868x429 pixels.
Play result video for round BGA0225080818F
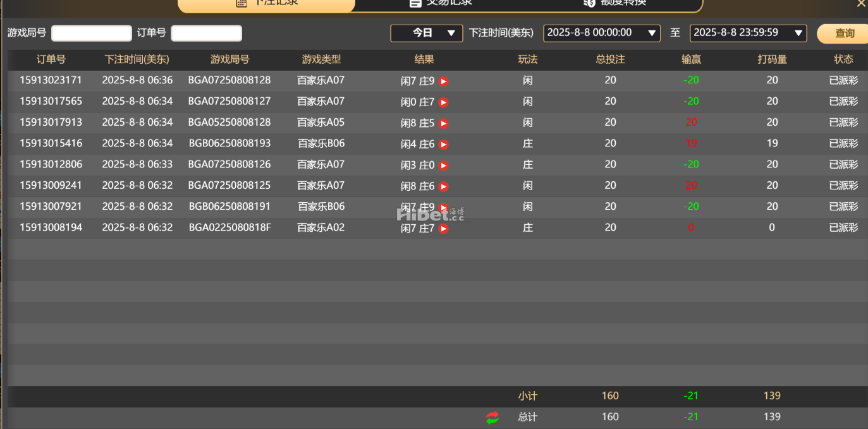(x=444, y=229)
